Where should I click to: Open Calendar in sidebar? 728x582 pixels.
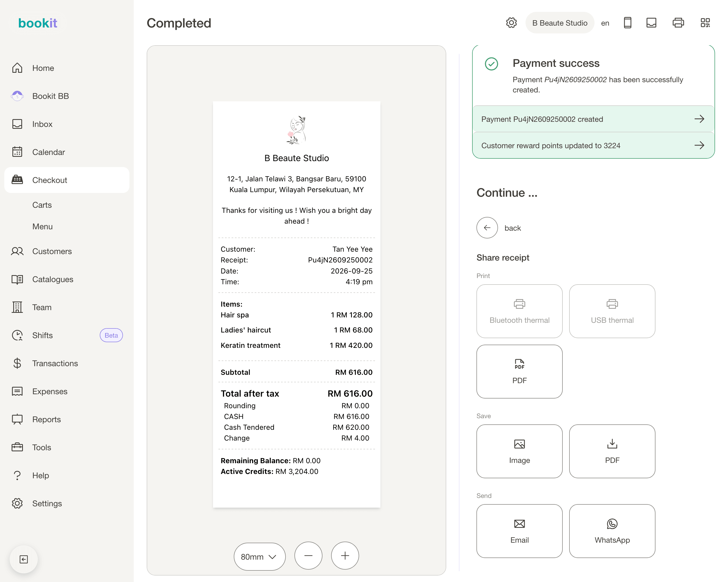pyautogui.click(x=67, y=152)
